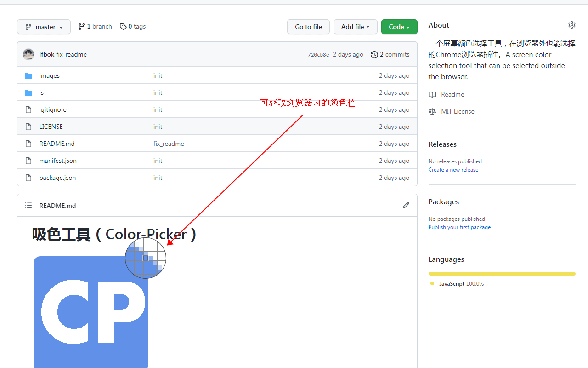Click the js folder icon
Image resolution: width=588 pixels, height=368 pixels.
pos(28,92)
